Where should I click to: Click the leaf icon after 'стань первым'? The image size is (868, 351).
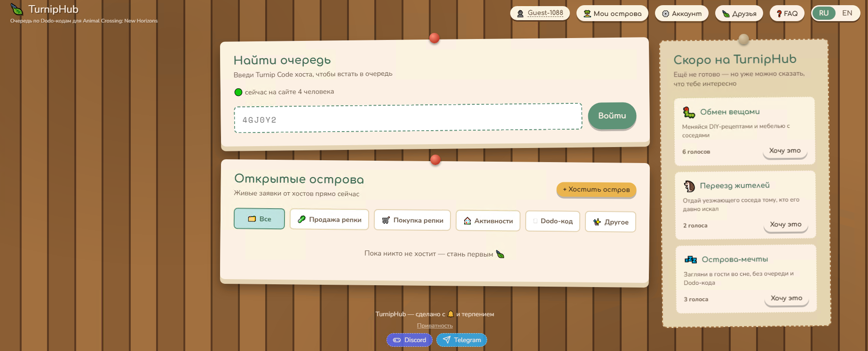500,254
